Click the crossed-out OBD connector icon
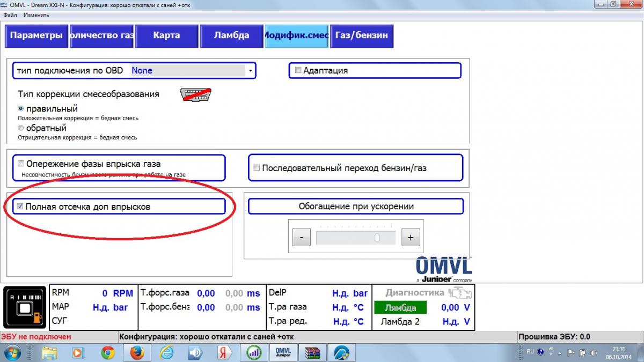Screen dimensions: 644x362 click(x=195, y=95)
